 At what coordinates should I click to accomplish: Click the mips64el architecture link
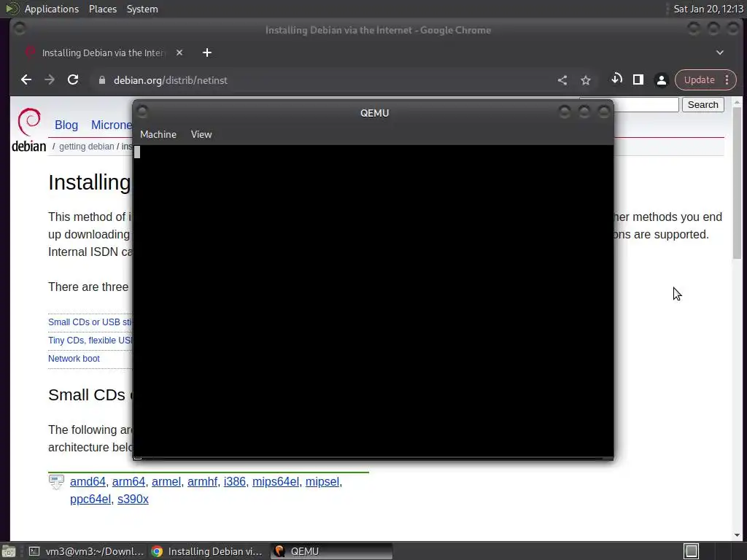(x=275, y=481)
